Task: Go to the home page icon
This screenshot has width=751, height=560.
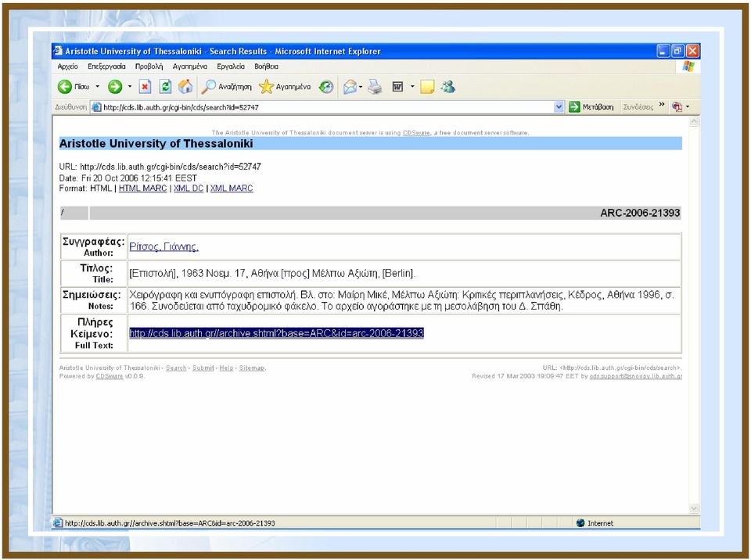Action: 185,87
